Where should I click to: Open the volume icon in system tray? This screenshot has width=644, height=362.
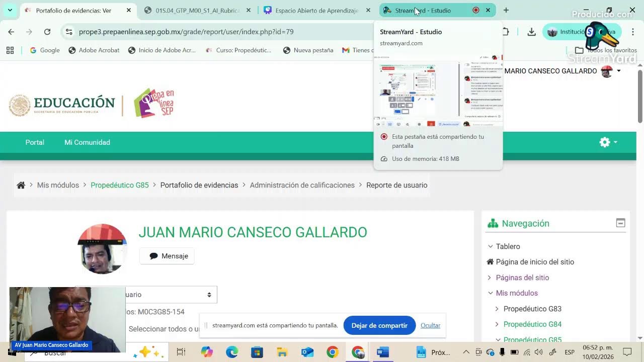point(539,352)
